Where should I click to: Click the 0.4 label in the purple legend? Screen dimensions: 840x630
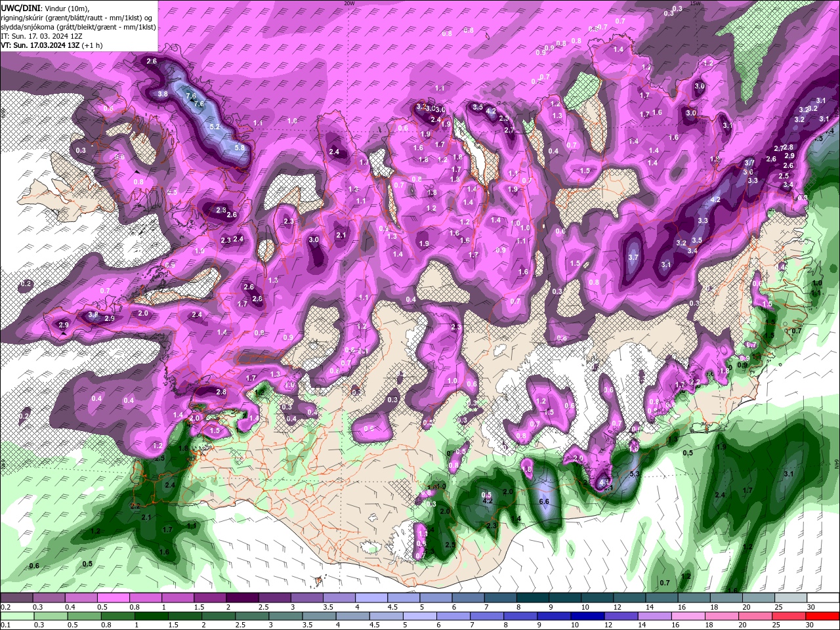[x=70, y=607]
